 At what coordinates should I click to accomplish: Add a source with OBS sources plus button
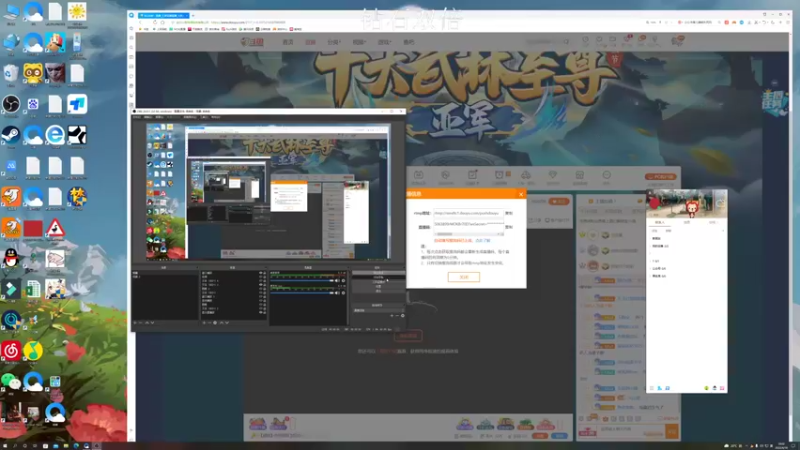pyautogui.click(x=204, y=322)
